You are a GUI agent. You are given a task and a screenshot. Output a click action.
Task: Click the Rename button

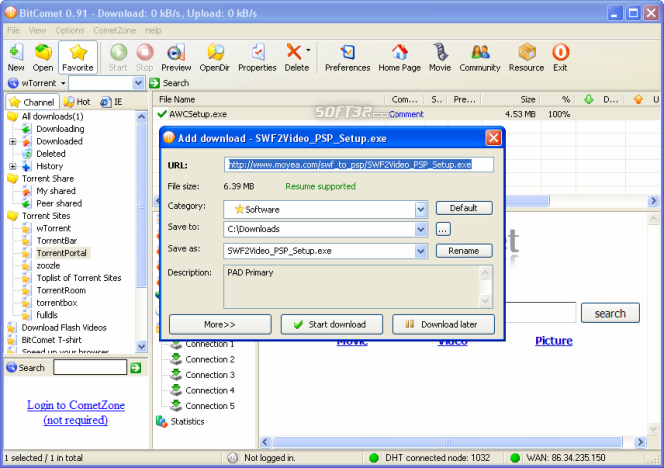click(464, 251)
